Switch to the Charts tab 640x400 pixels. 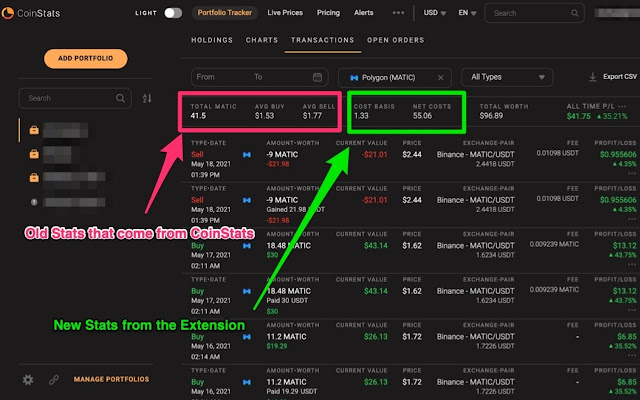click(262, 40)
